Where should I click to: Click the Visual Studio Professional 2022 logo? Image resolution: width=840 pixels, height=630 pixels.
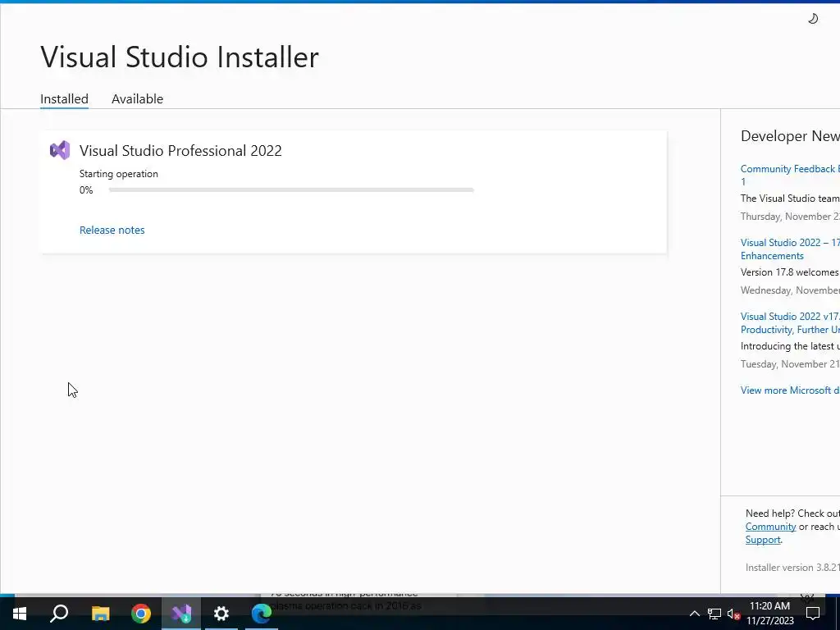point(60,151)
